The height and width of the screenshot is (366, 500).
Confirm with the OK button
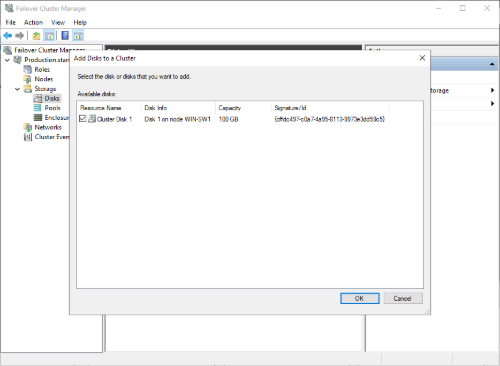point(360,298)
